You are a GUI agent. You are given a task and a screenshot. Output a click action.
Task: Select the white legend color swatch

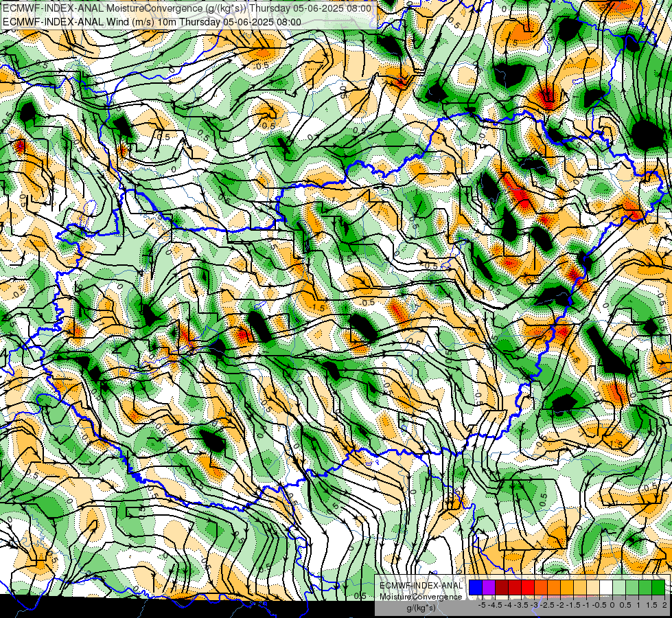pyautogui.click(x=606, y=587)
